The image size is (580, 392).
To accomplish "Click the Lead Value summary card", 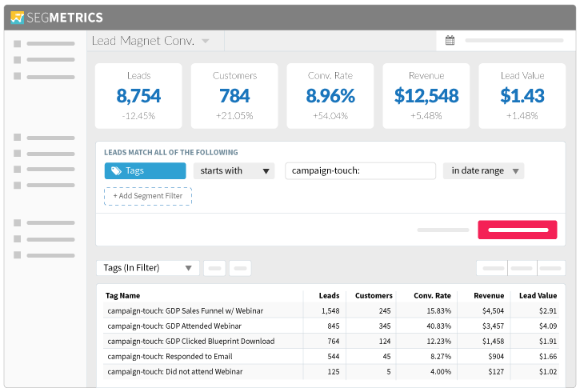I will pyautogui.click(x=522, y=96).
